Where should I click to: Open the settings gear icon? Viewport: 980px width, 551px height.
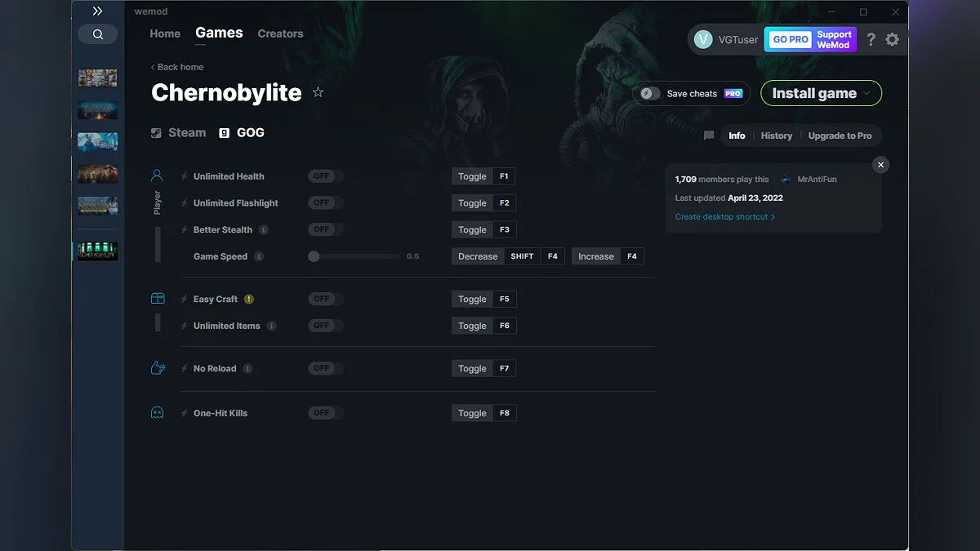pos(892,39)
